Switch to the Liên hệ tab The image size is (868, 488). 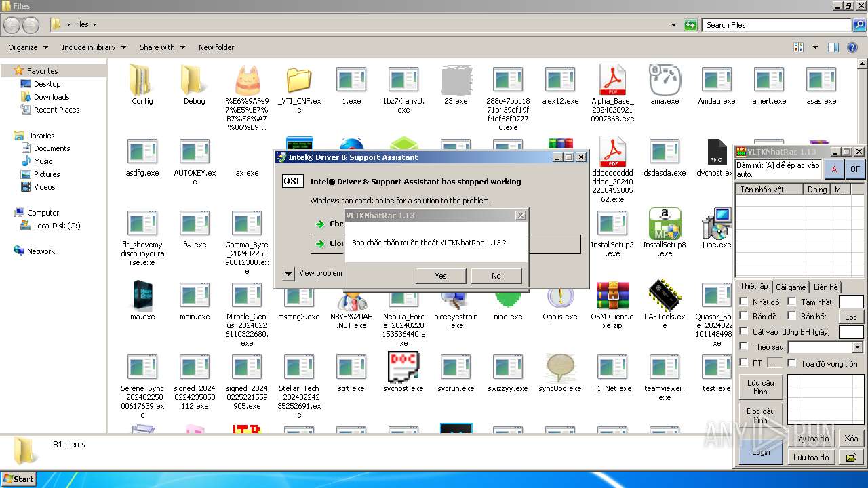(x=825, y=287)
